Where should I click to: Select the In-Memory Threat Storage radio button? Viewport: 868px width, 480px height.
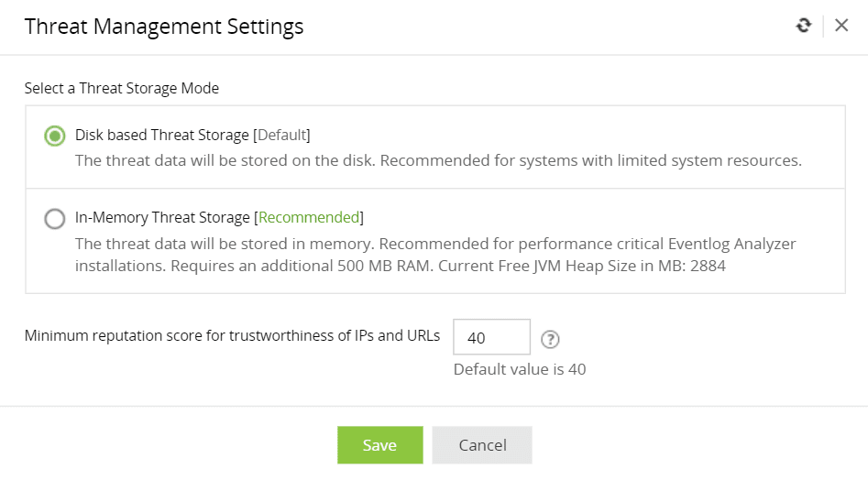tap(55, 218)
